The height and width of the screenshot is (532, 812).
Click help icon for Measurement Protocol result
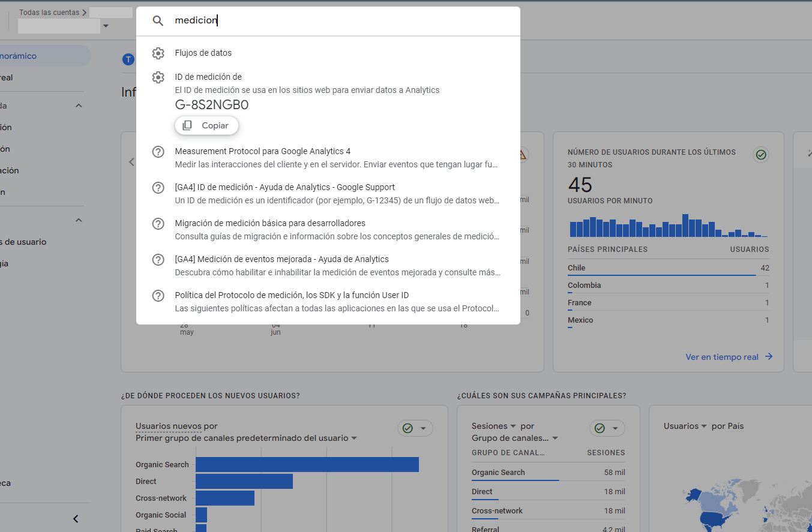pos(158,152)
